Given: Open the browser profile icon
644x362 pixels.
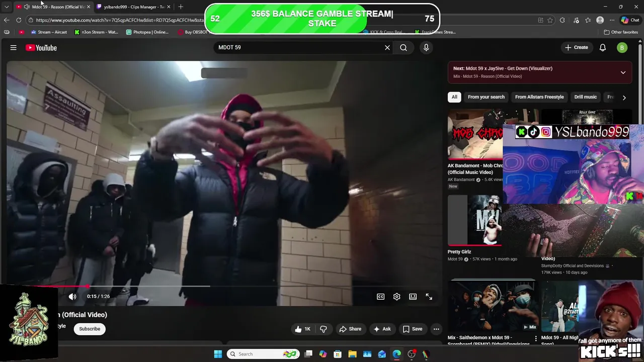Looking at the screenshot, I should pyautogui.click(x=600, y=20).
